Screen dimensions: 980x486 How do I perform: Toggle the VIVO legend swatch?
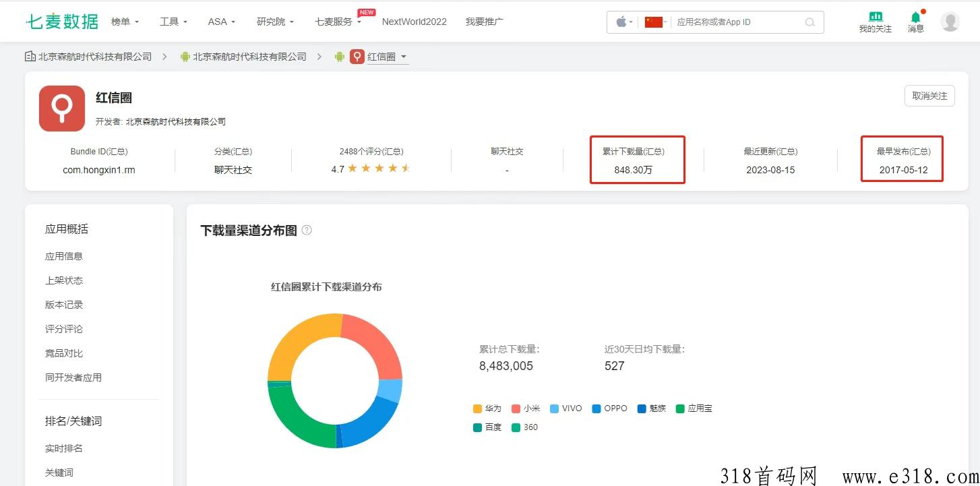[x=554, y=408]
